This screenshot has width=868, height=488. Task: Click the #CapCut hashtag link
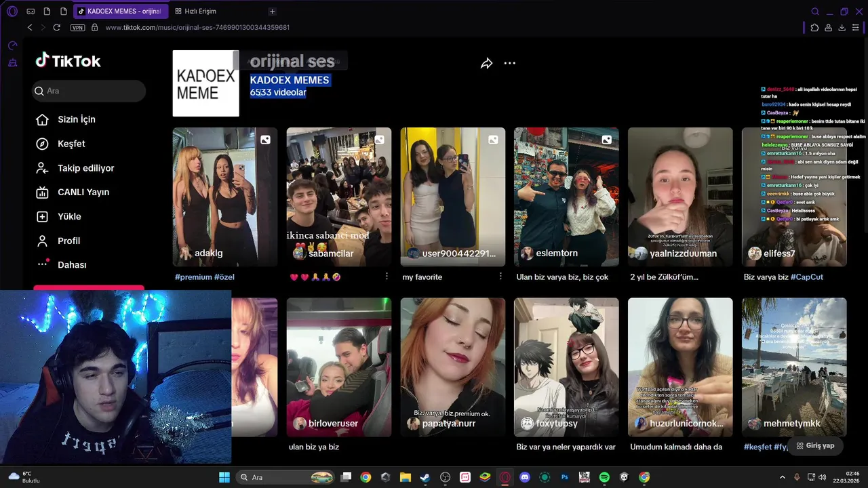(x=807, y=277)
